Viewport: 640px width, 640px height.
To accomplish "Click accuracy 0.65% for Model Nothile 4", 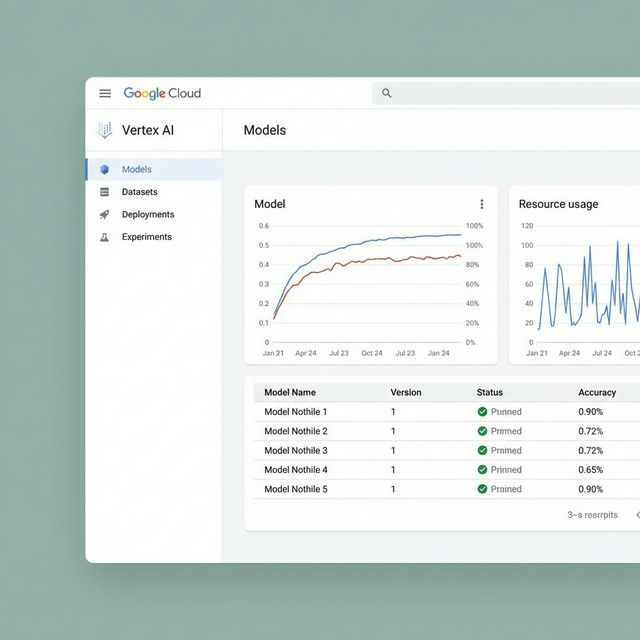I will [591, 470].
